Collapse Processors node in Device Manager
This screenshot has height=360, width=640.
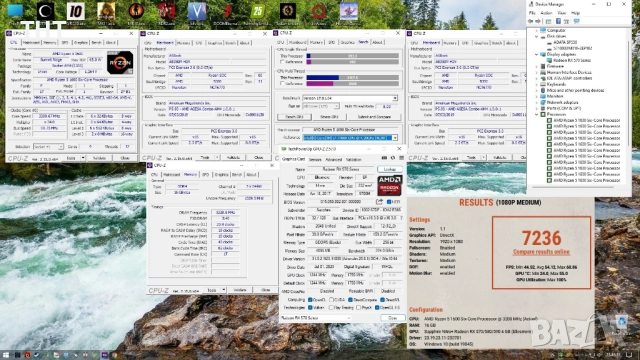(x=537, y=114)
